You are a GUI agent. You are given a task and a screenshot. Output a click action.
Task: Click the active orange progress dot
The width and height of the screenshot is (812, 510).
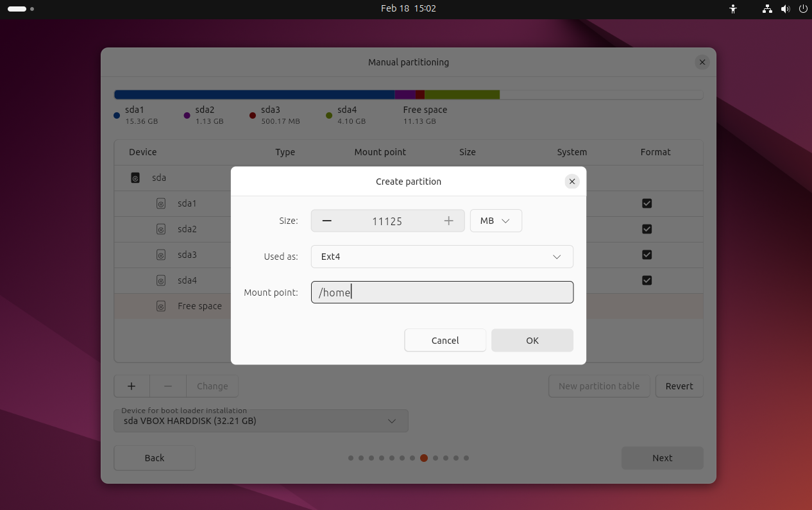click(424, 458)
